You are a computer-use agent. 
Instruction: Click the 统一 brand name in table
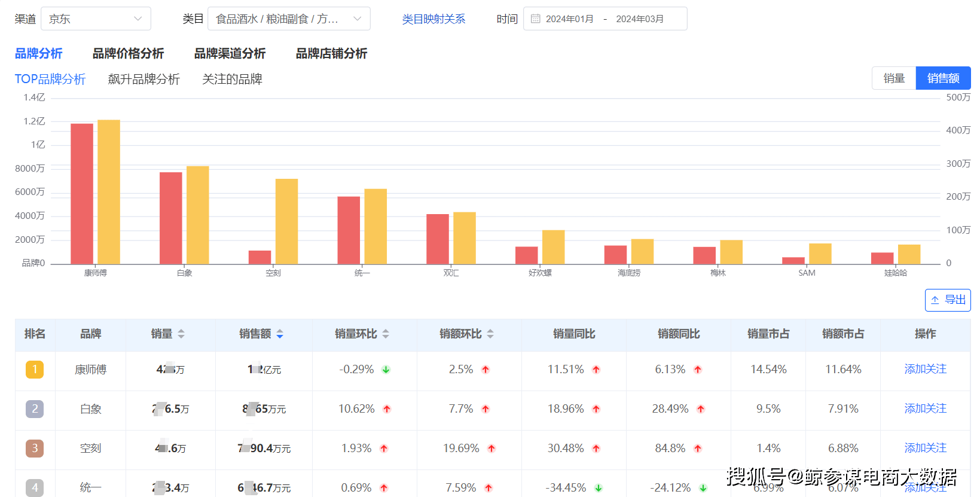[91, 488]
